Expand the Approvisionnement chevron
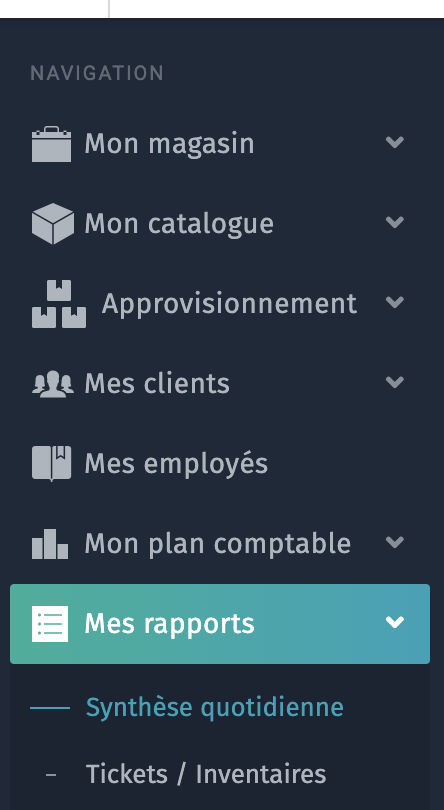Viewport: 444px width, 810px height. [x=394, y=302]
